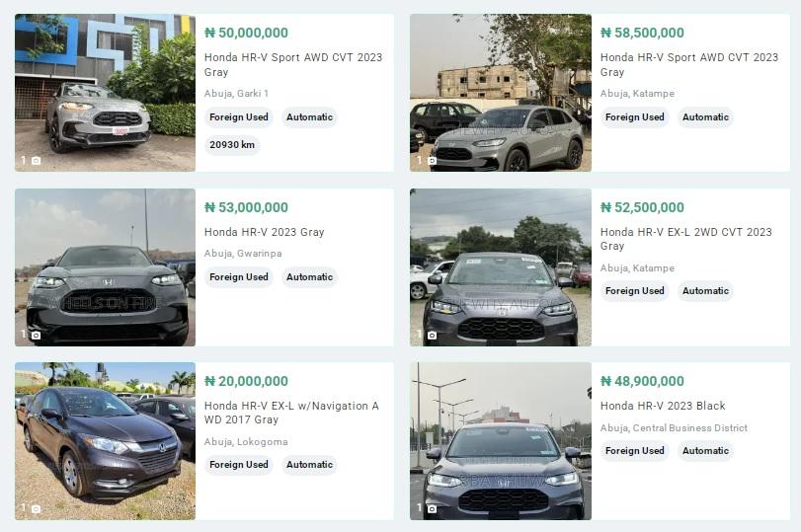The width and height of the screenshot is (801, 532).
Task: Open the Honda HR-V 2023 Gray Gwarinpa listing title
Action: point(264,232)
